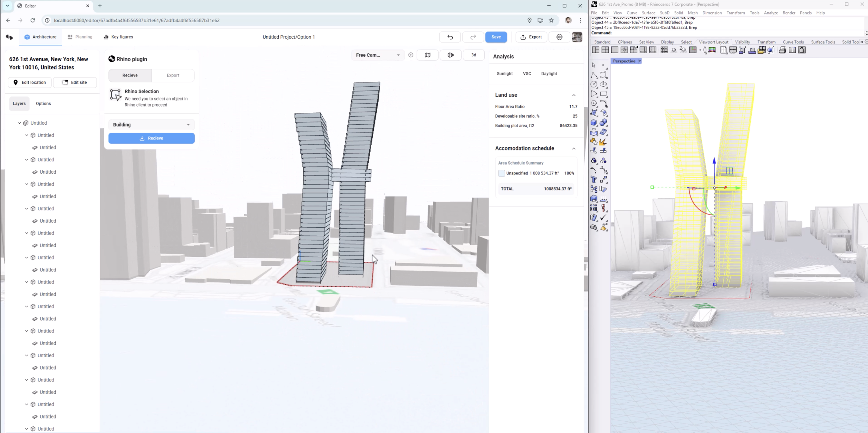Open the SubD menu in Rhino
Viewport: 868px width, 433px height.
coord(664,13)
